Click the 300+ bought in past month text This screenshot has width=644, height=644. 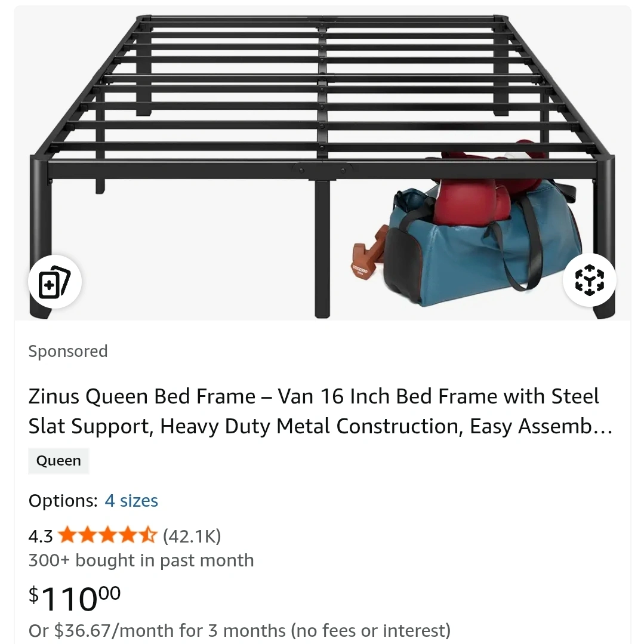click(x=141, y=560)
